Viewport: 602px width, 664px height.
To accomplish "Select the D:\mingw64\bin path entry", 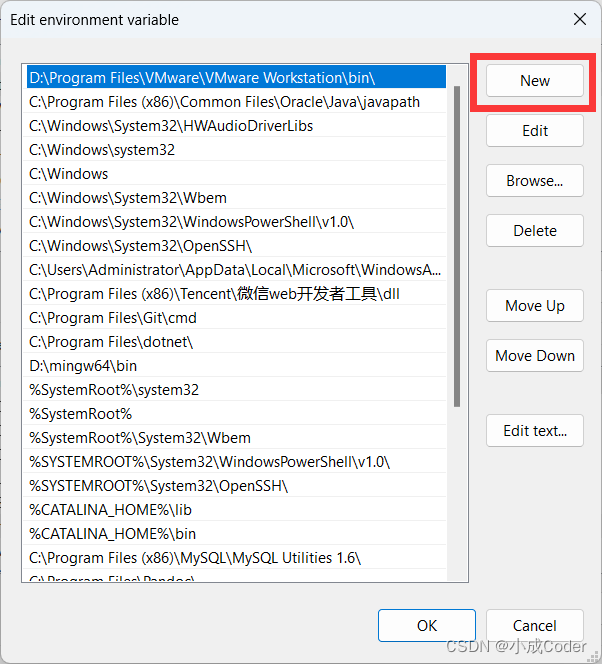I will (x=83, y=366).
